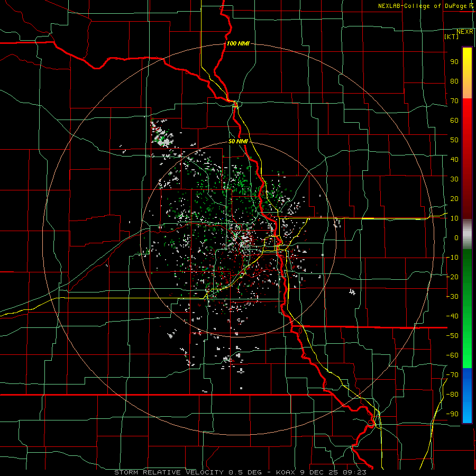The height and width of the screenshot is (476, 476).
Task: Click the -70 value on the velocity scale
Action: pyautogui.click(x=452, y=375)
